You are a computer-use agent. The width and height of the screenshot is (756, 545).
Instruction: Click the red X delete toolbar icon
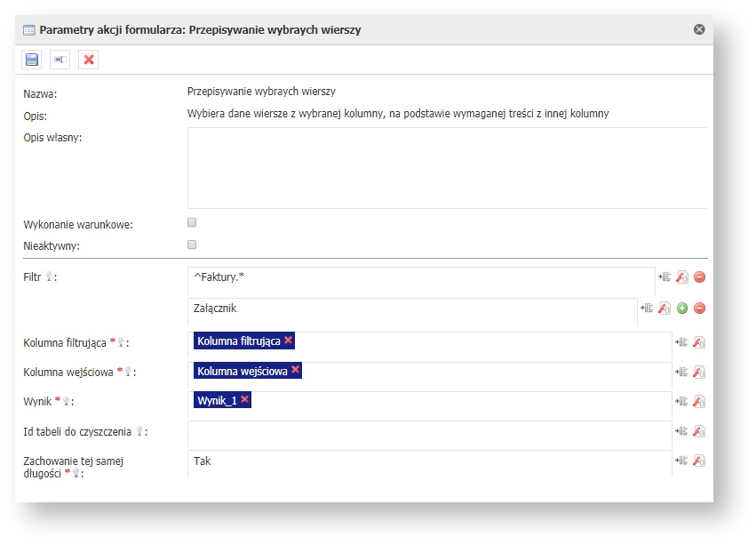click(x=89, y=60)
